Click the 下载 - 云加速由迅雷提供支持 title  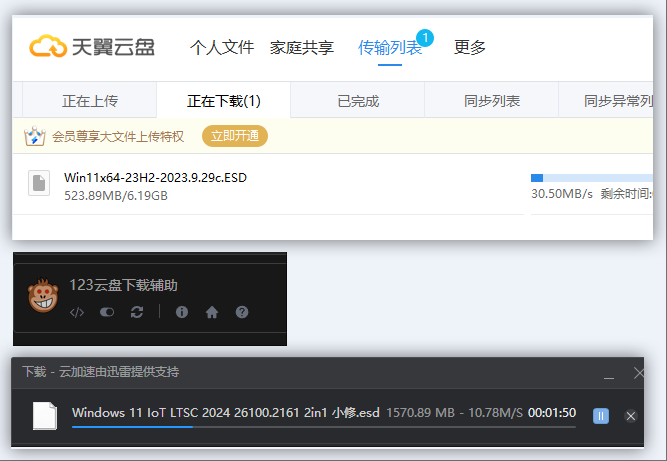coord(100,372)
